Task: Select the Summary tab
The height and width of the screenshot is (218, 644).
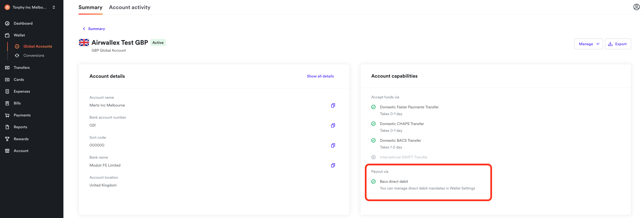Action: pos(90,7)
